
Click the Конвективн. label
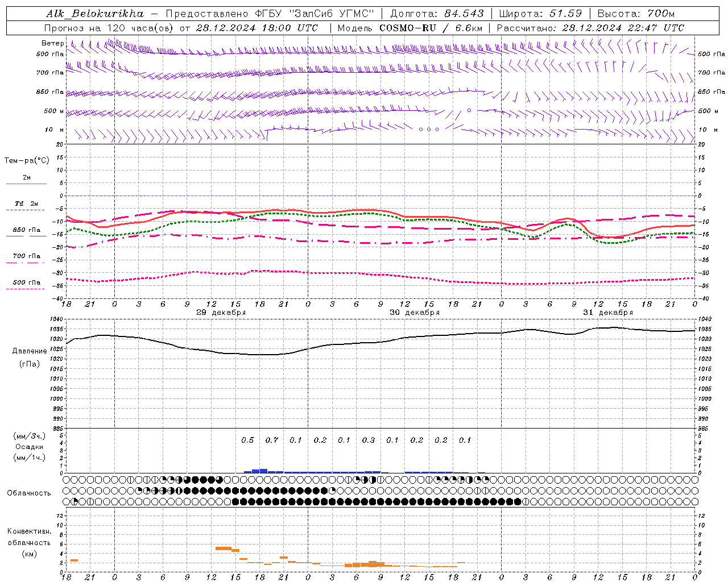coord(29,531)
